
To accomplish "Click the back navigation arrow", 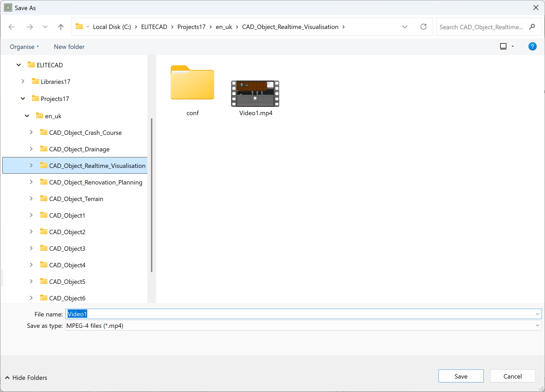I will click(12, 27).
